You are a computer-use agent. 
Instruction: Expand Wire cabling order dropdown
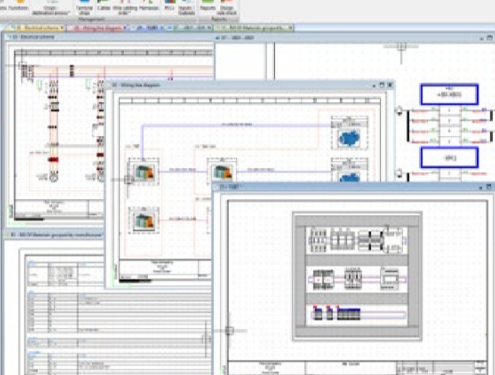[125, 7]
